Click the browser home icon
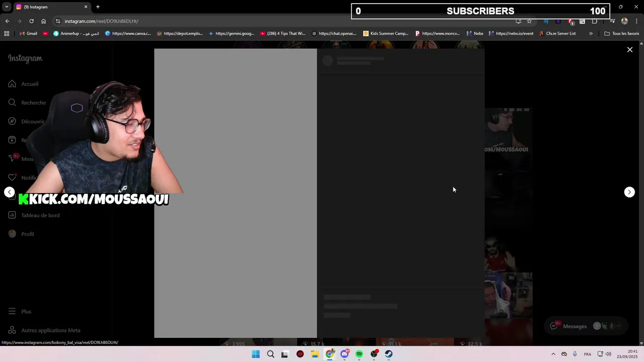 coord(43,21)
